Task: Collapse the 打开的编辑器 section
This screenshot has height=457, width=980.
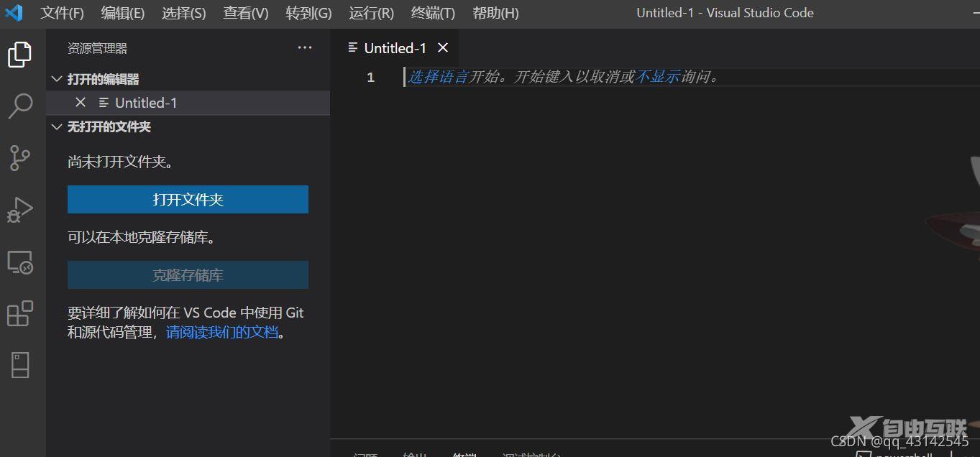Action: [x=58, y=79]
